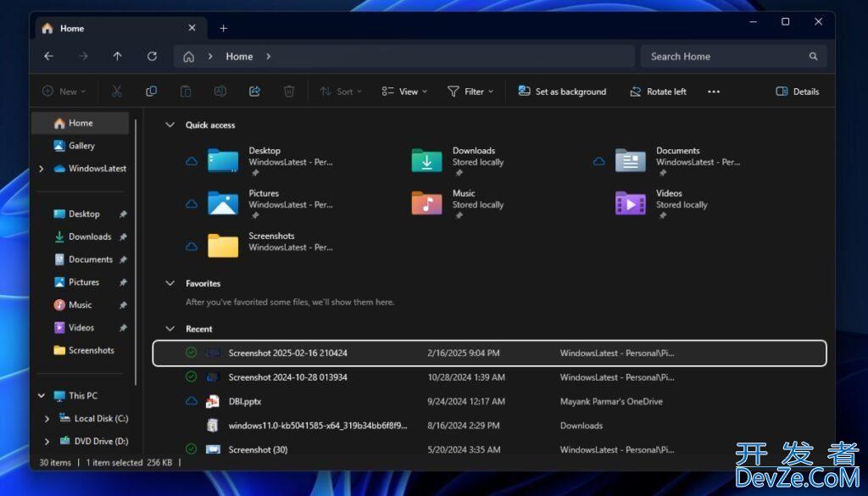Screen dimensions: 868x496
Task: Open Desktop in the sidebar
Action: click(x=84, y=214)
